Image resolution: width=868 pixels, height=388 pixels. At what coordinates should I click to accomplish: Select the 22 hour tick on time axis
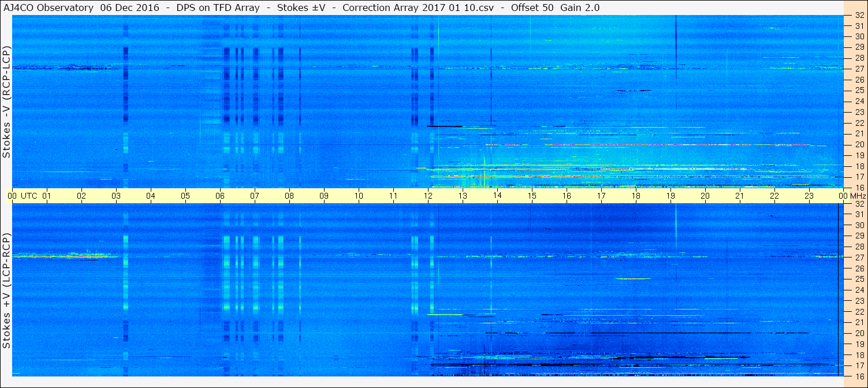click(x=774, y=196)
